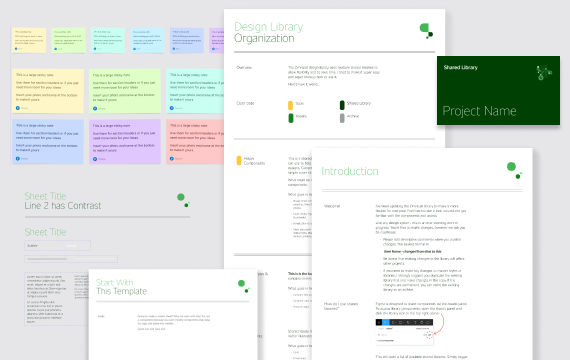This screenshot has width=570, height=360.
Task: Select the large purple sticky note
Action: click(x=125, y=141)
